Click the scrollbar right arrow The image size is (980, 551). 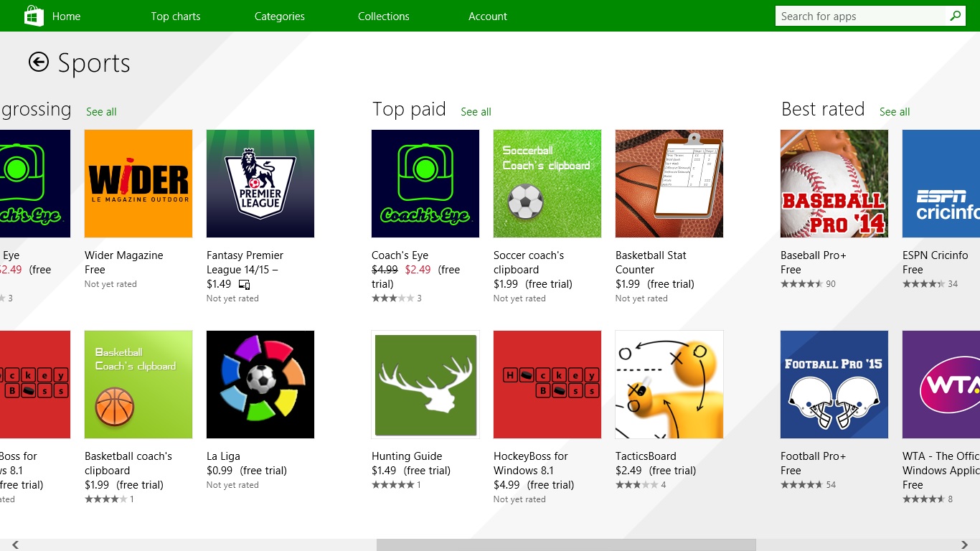point(965,545)
